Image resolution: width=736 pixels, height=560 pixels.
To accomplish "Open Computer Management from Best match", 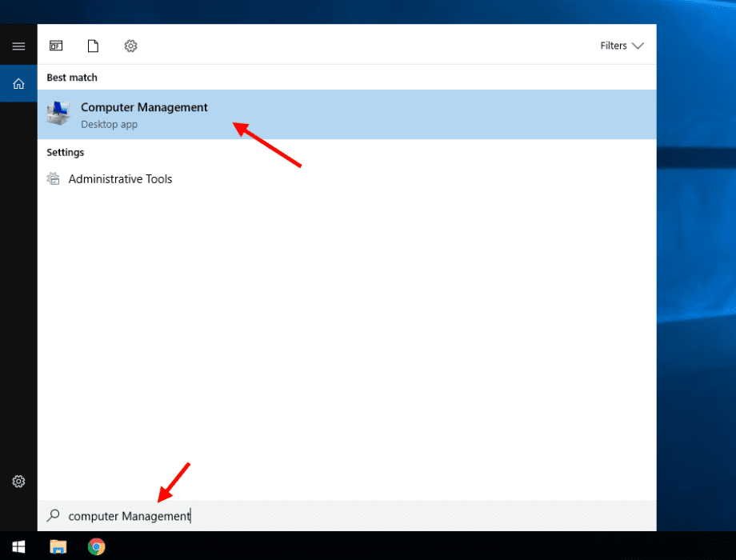I will coord(144,107).
